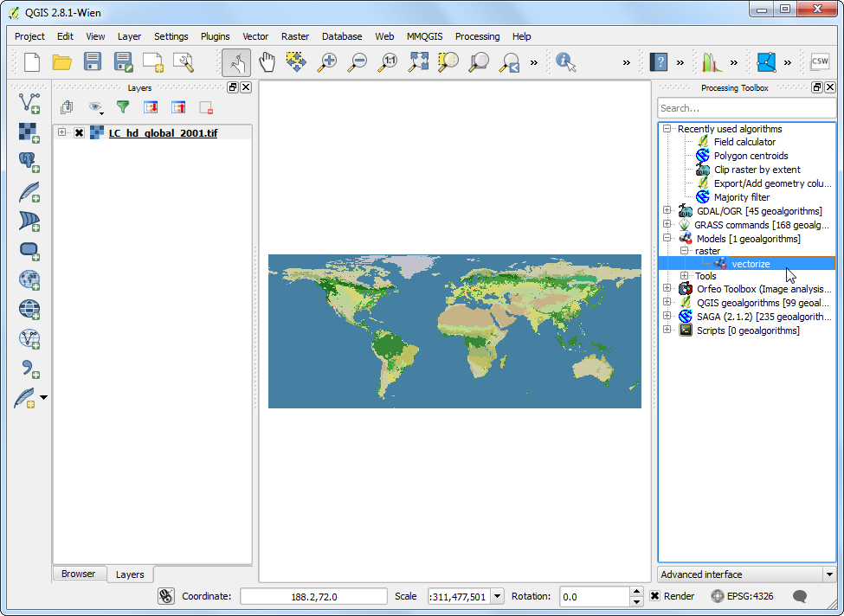Select the Zoom Out magnifier tool
This screenshot has height=616, width=844.
point(357,62)
